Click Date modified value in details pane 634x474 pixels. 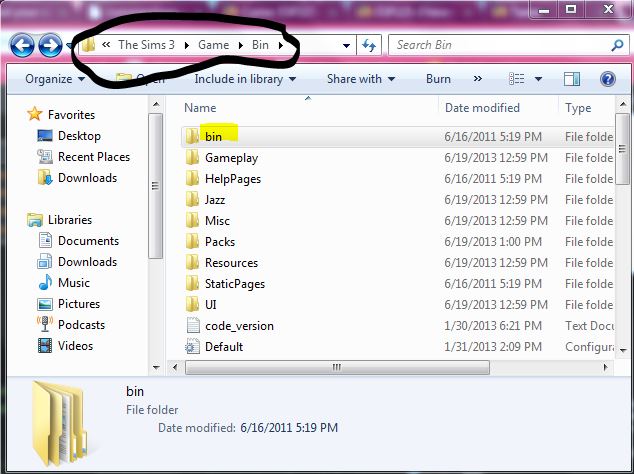289,428
